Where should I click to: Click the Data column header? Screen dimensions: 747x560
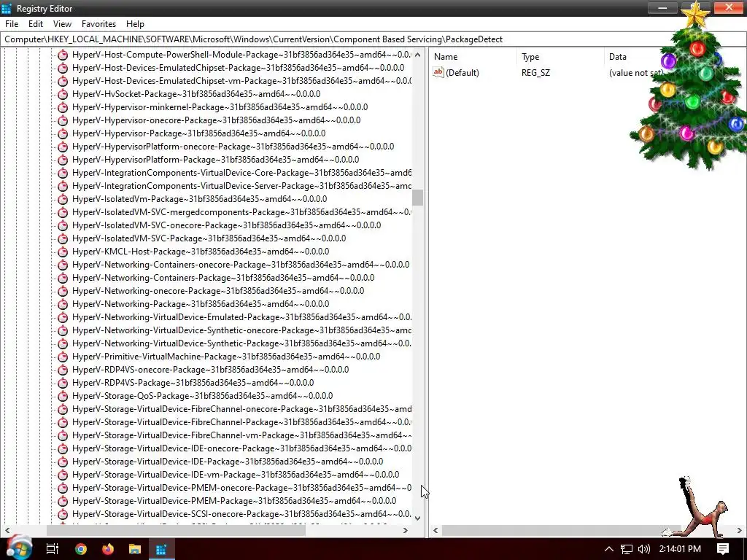click(617, 57)
